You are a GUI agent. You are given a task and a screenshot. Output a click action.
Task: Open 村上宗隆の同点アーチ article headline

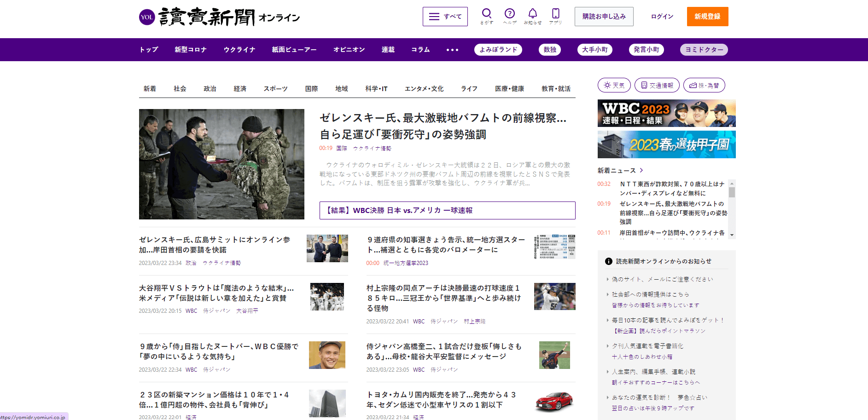(444, 298)
